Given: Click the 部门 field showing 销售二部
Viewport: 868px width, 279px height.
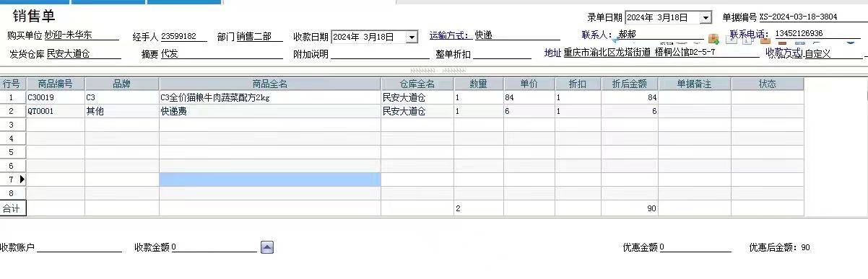Looking at the screenshot, I should click(x=260, y=36).
